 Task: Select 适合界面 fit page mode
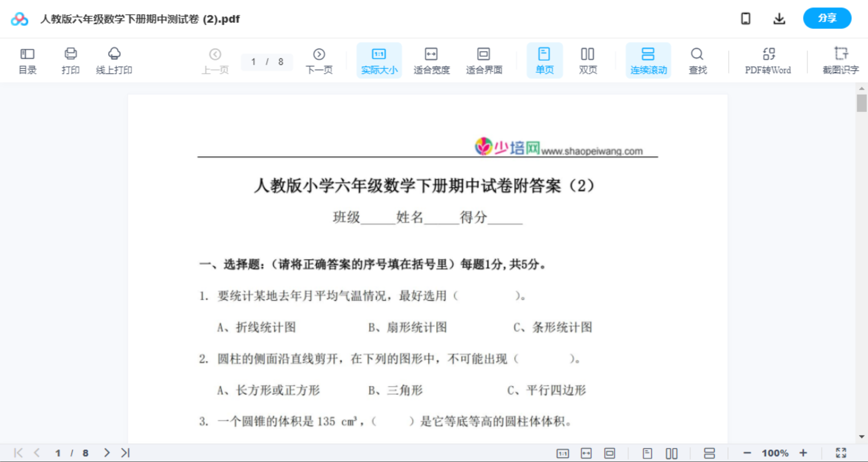pos(484,60)
